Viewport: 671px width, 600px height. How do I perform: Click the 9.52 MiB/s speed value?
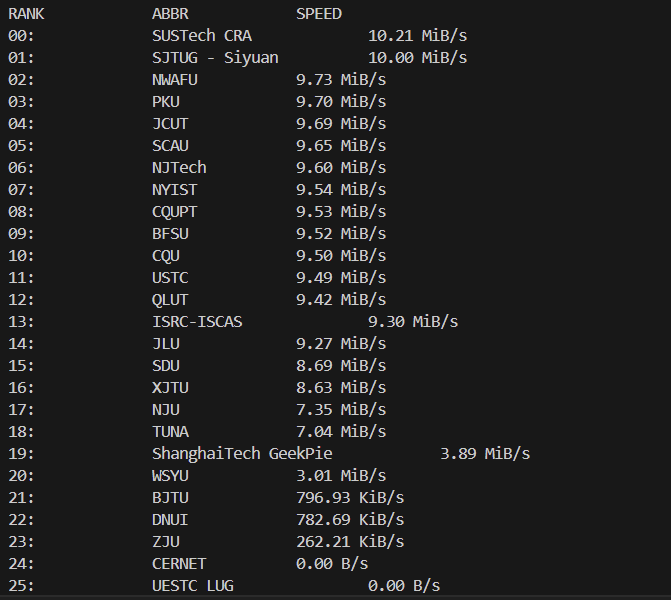(x=341, y=234)
